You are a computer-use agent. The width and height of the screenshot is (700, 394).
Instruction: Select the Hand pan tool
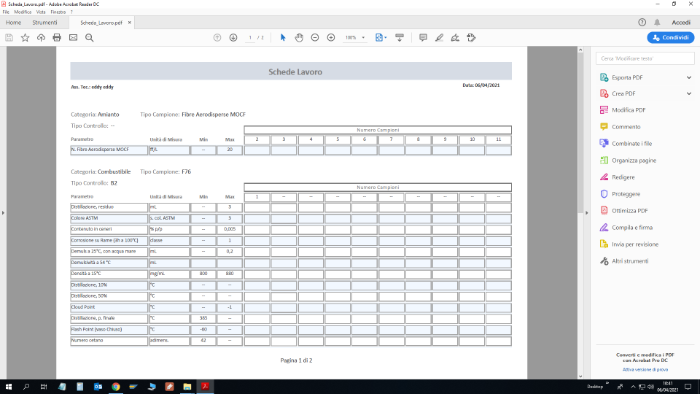pos(299,38)
